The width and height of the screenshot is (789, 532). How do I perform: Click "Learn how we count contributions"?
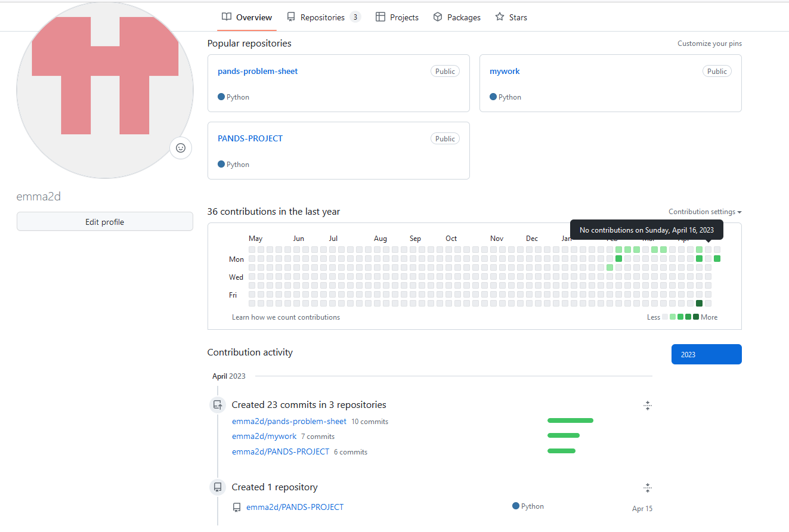click(286, 317)
